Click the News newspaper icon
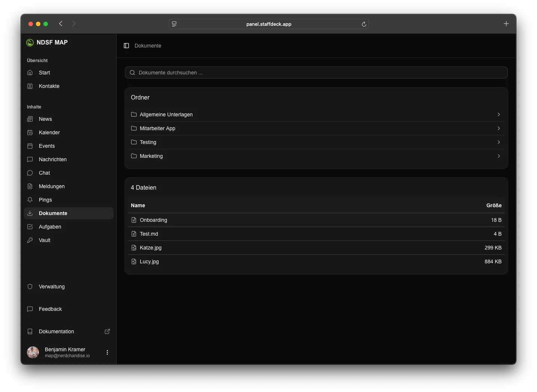This screenshot has height=392, width=537. (30, 119)
